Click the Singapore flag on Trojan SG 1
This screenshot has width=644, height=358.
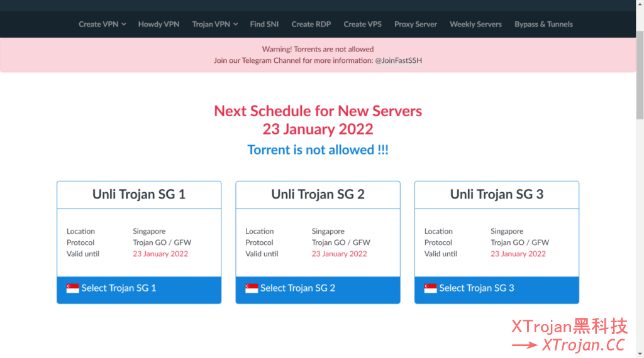click(73, 288)
